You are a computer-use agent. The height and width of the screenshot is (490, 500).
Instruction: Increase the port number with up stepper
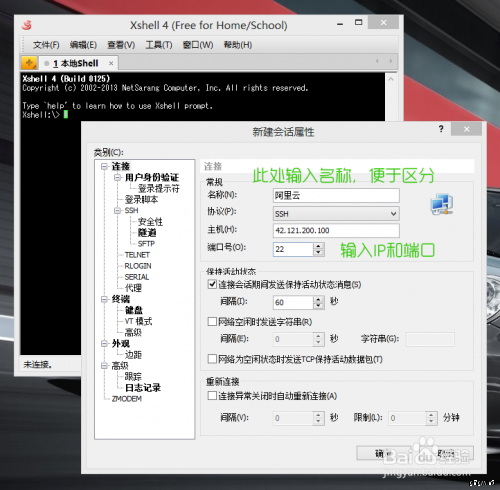318,246
